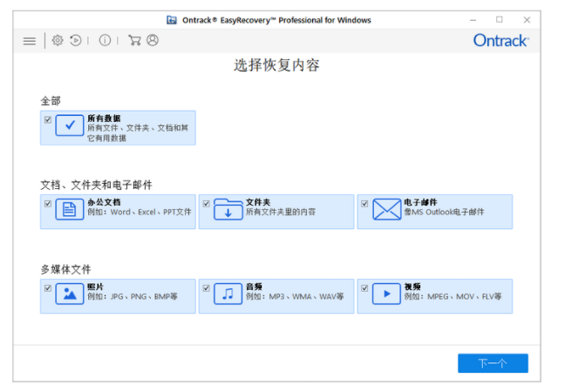Viewport: 565px width, 392px height.
Task: Open the info icon in toolbar
Action: point(105,40)
